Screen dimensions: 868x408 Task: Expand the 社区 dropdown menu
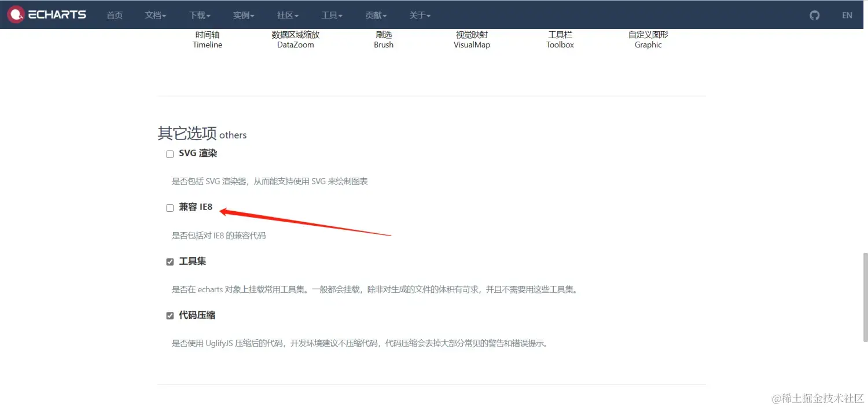tap(288, 16)
